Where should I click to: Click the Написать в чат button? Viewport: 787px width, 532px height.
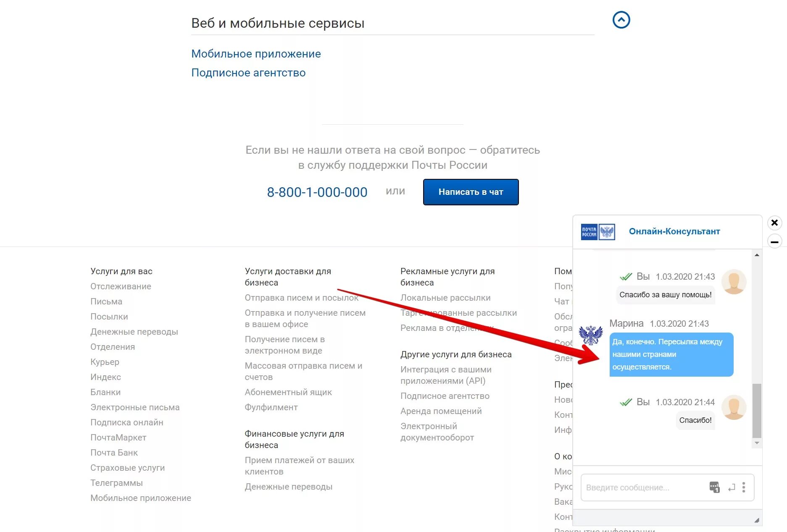pos(471,192)
